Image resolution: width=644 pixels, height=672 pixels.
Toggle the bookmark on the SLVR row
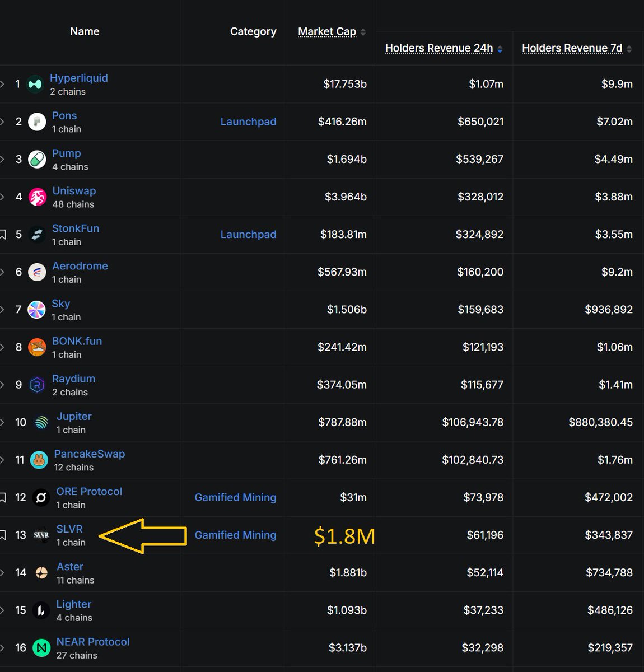(3, 535)
